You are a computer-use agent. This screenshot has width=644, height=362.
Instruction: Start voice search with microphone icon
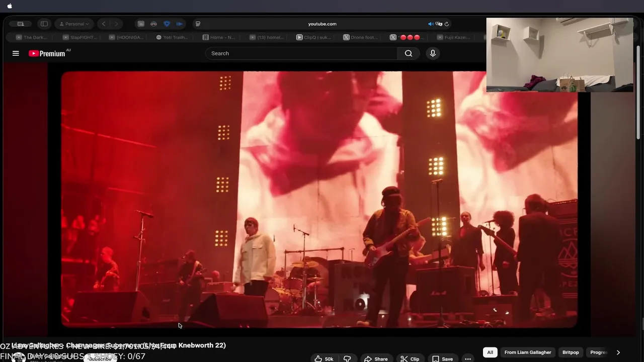coord(433,53)
